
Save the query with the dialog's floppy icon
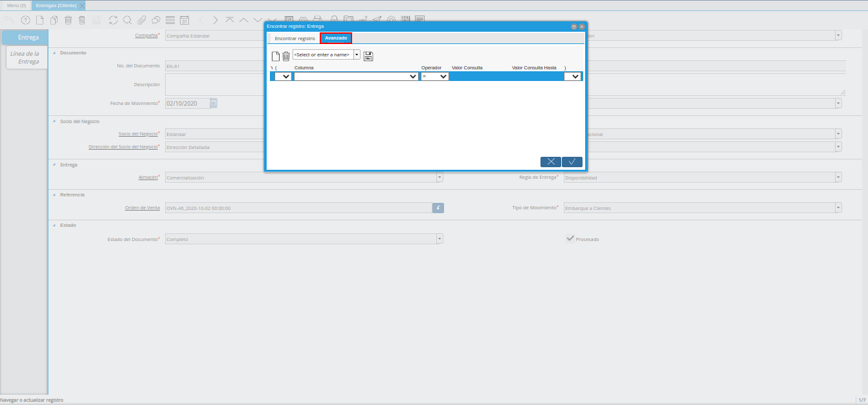pyautogui.click(x=368, y=56)
